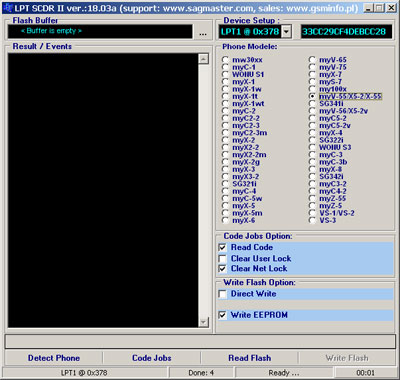400x380 pixels.
Task: Select the my100x phone model
Action: point(312,89)
